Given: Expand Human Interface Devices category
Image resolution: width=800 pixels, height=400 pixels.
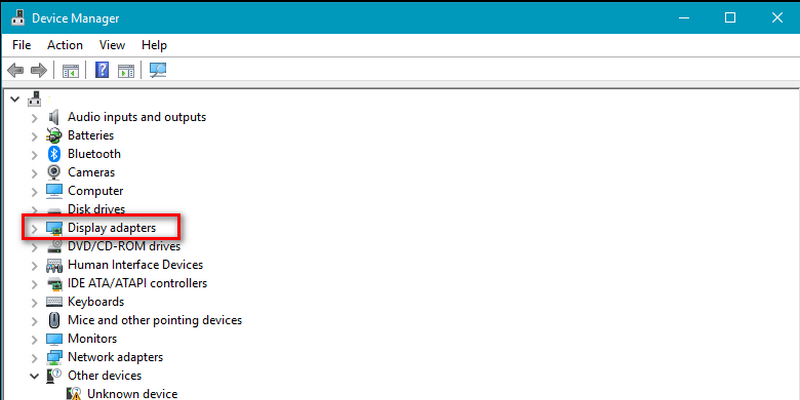Looking at the screenshot, I should (34, 266).
